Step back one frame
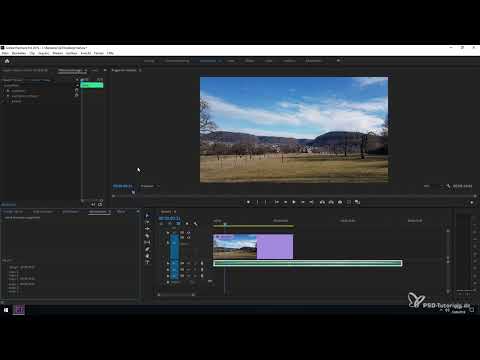Screen dimensions: 480x360 [285, 202]
